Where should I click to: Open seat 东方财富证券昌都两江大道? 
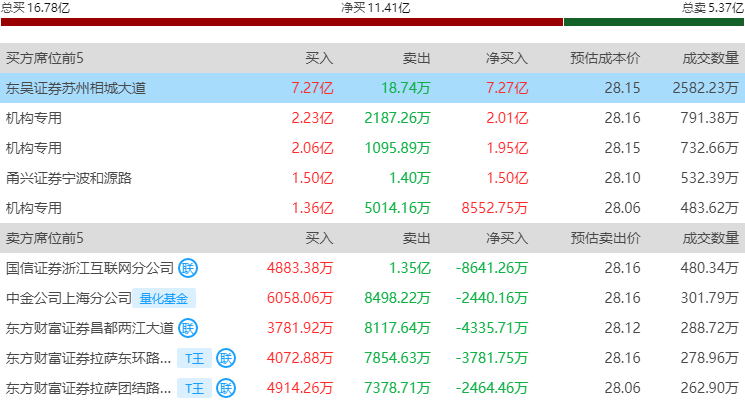[x=90, y=328]
